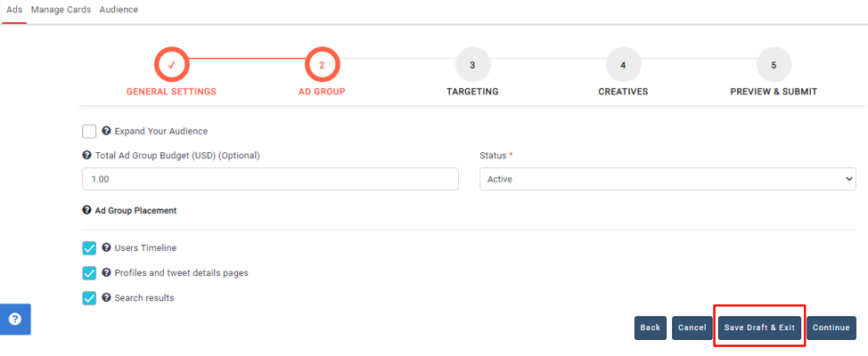868x356 pixels.
Task: Click help icon beside Profiles and tweet details
Action: 107,273
